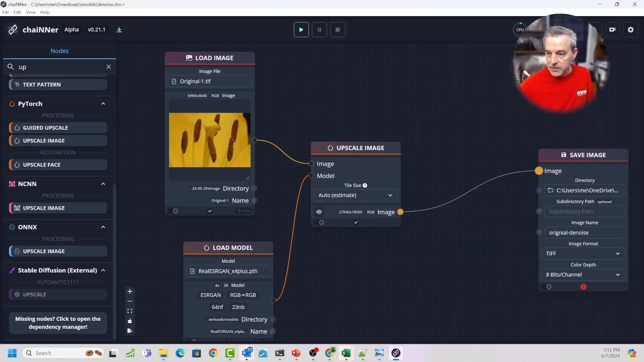Click the Ko-fi support icon
The width and height of the screenshot is (644, 362).
(x=612, y=29)
